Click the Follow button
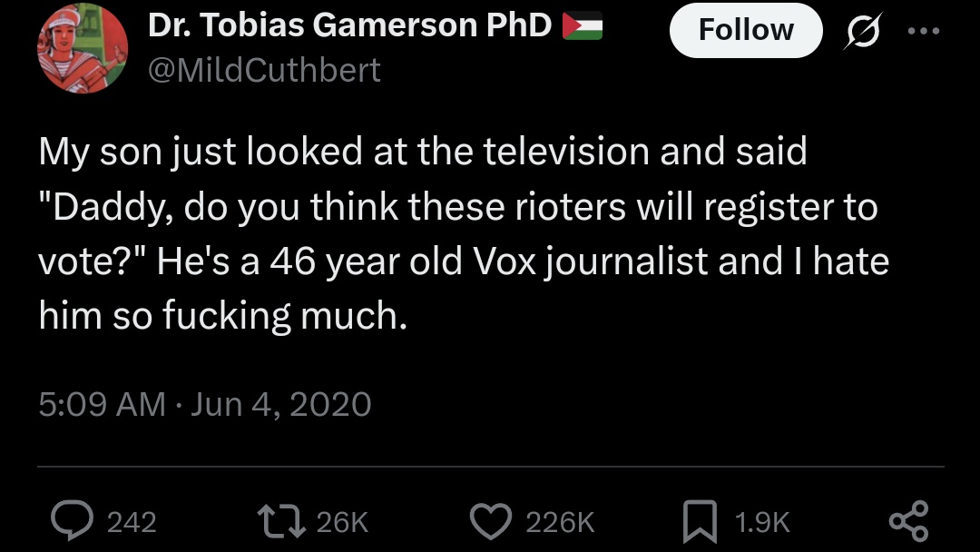This screenshot has height=552, width=980. point(746,30)
